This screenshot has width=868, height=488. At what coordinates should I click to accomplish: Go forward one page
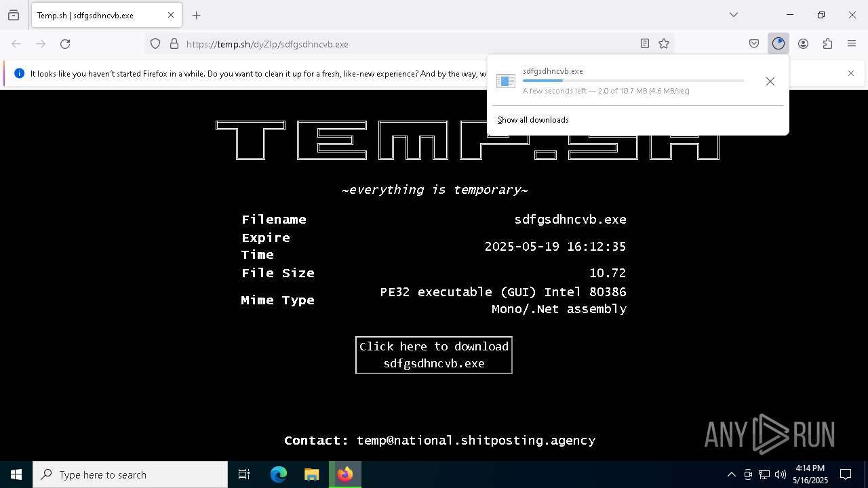point(41,44)
